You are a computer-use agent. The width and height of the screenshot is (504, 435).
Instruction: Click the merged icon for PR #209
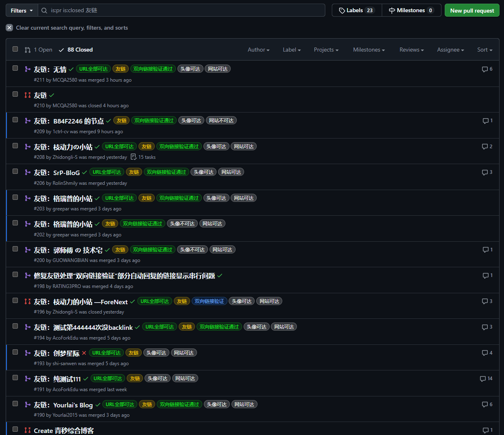coord(28,121)
